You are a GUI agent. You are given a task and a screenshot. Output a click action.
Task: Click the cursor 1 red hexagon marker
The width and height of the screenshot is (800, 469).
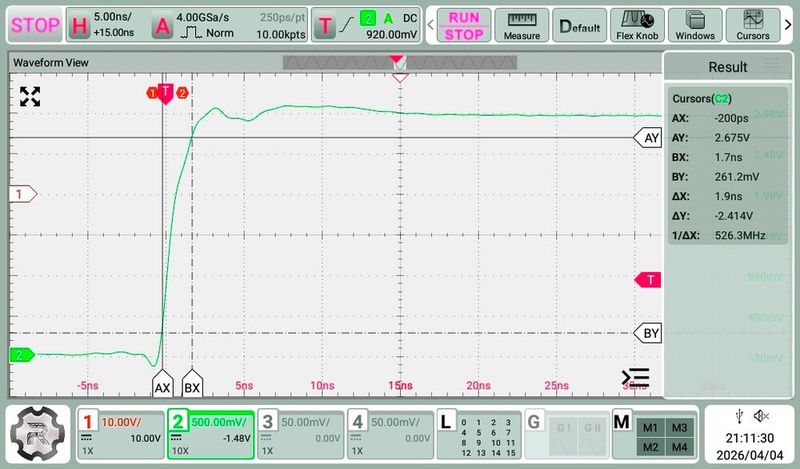[152, 93]
